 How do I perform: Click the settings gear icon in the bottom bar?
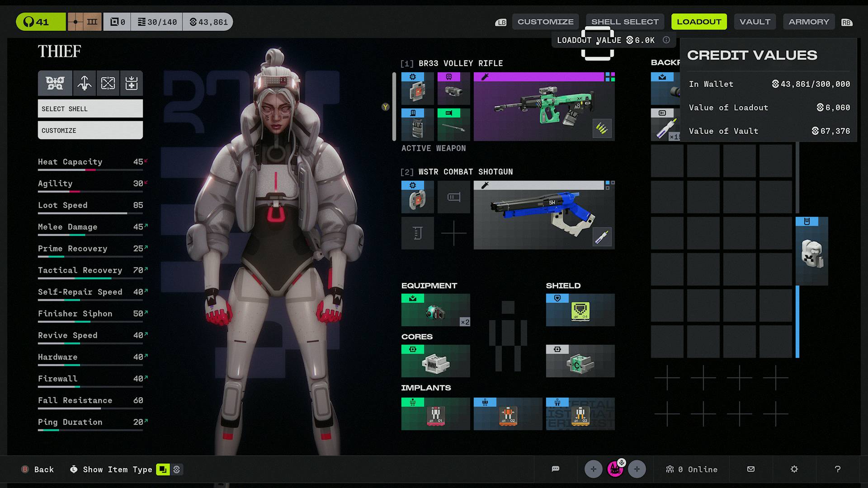(794, 469)
